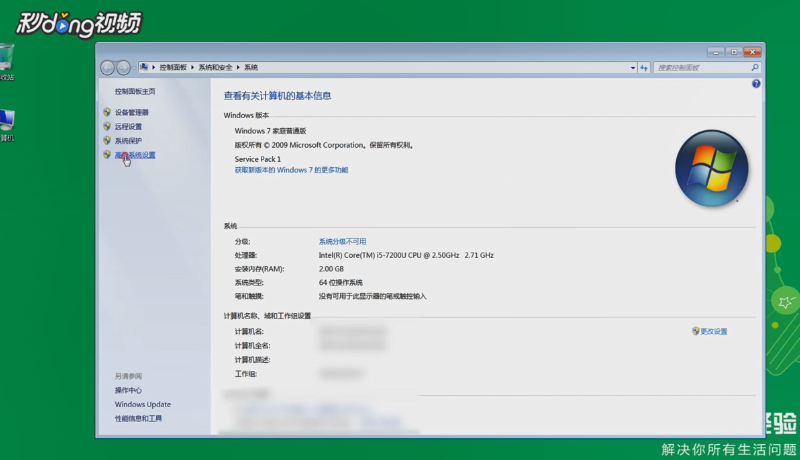Screen dimensions: 800x460
Task: Open 设备管理器 link
Action: (x=132, y=112)
